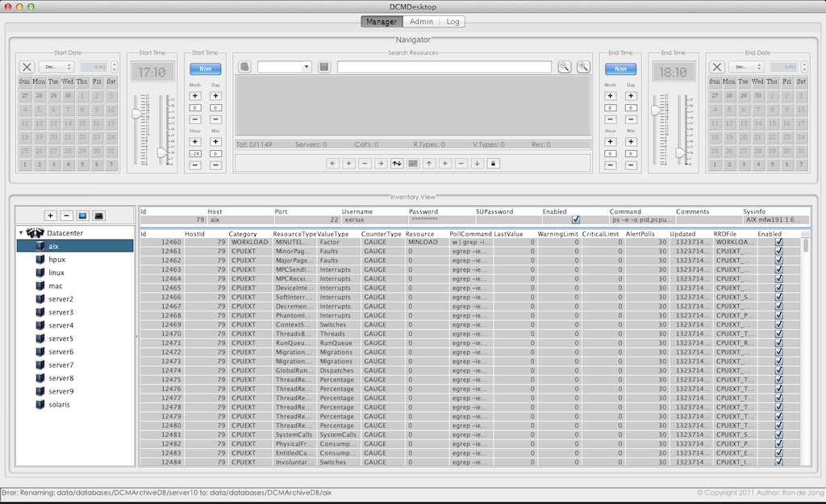Collapse the Datacenter tree node
The image size is (826, 504).
coord(21,233)
